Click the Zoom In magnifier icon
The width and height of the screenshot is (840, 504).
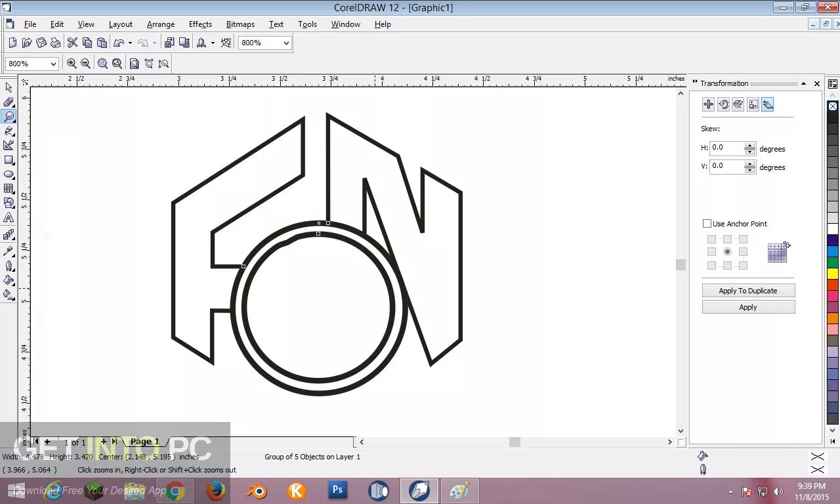(72, 64)
